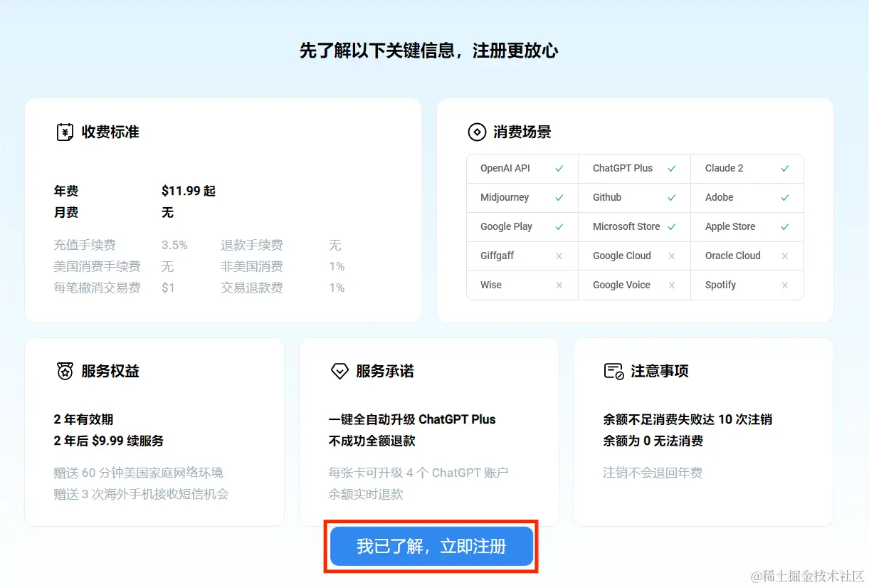Click the X mark beside Oracle Cloud
Viewport: 869px width, 588px height.
point(784,256)
